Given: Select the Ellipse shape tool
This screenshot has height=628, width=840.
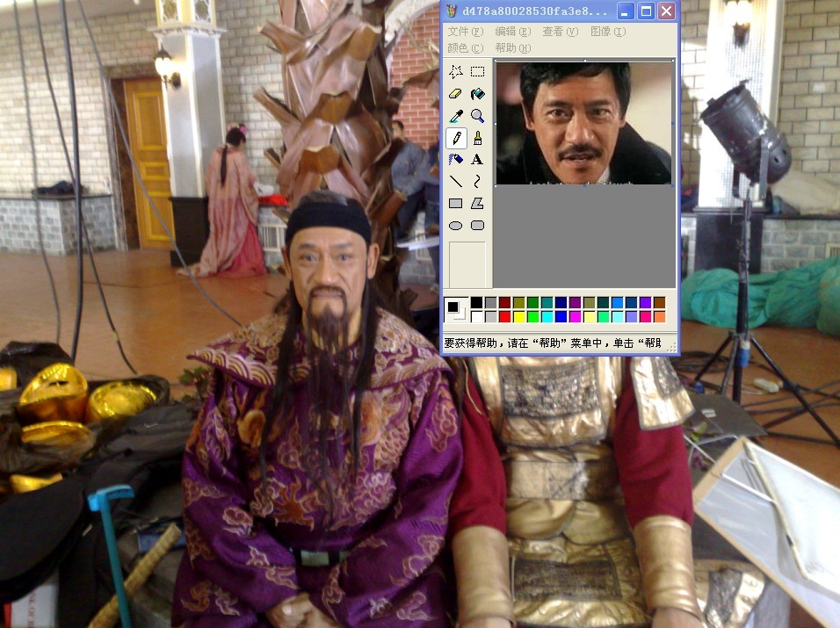Looking at the screenshot, I should [456, 226].
